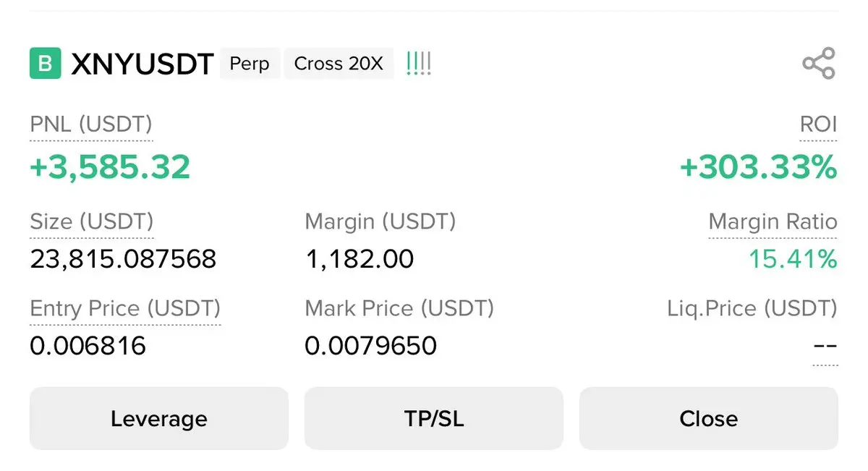The width and height of the screenshot is (868, 471).
Task: Tap the Margin Ratio label
Action: [773, 221]
